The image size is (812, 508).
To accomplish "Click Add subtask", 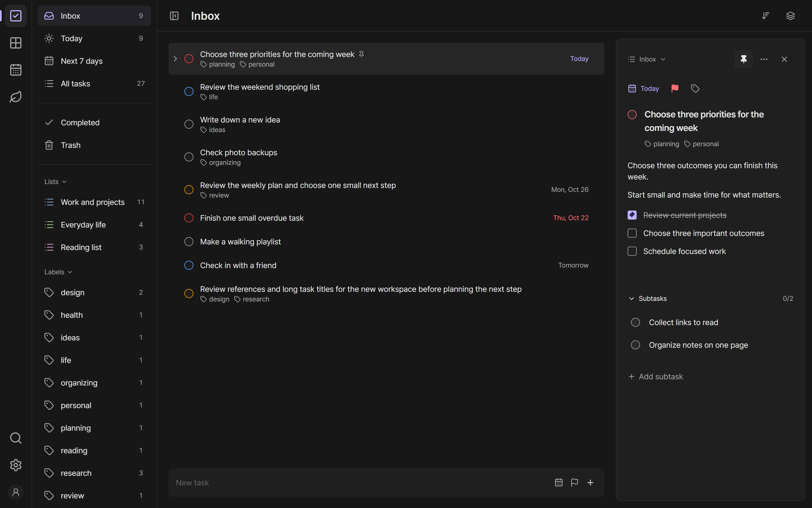I will (x=656, y=377).
